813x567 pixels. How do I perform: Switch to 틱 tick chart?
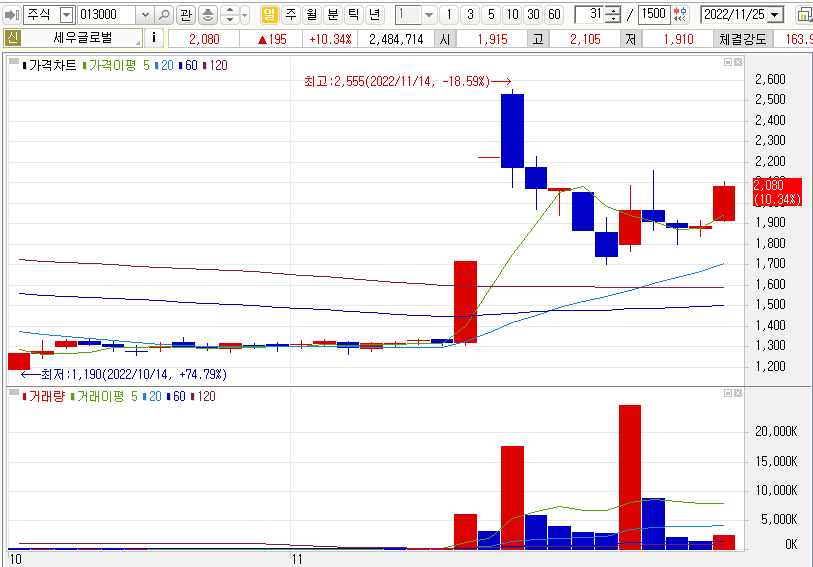tap(354, 15)
